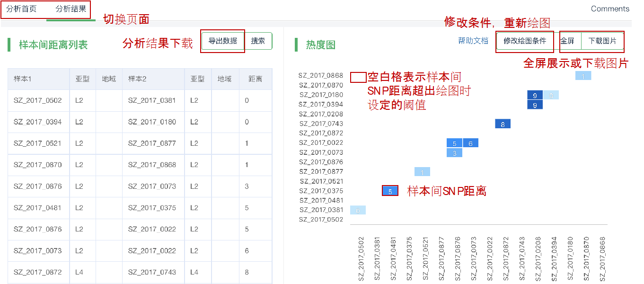Select table cell SZ_2017_0521 in 样本1 column
The width and height of the screenshot is (644, 284).
[x=38, y=143]
